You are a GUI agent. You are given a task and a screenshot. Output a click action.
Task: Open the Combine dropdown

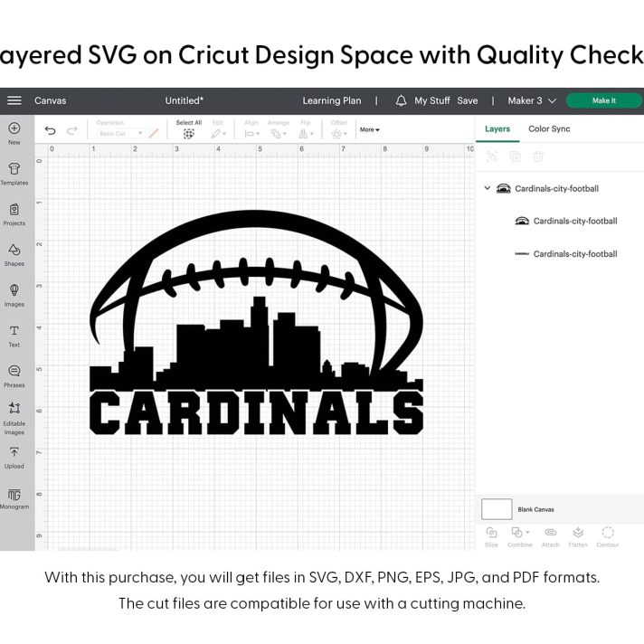coord(520,536)
